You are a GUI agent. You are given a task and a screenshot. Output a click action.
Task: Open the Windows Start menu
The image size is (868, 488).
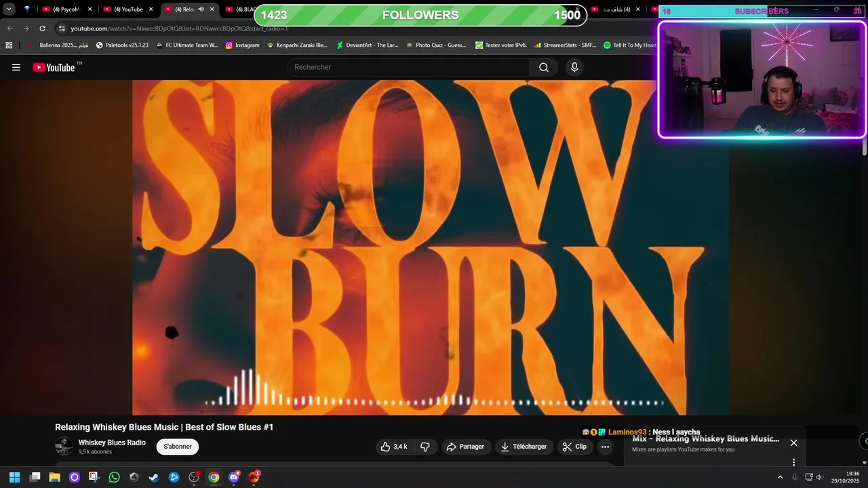click(x=14, y=477)
